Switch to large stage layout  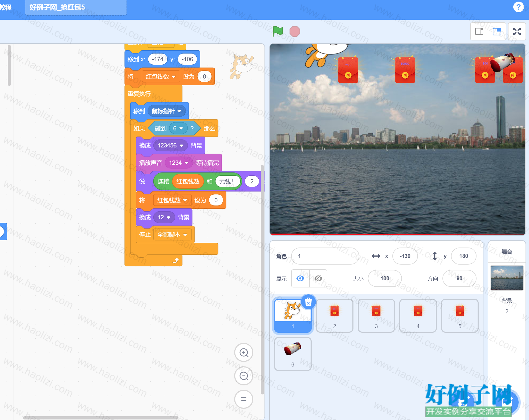[497, 32]
